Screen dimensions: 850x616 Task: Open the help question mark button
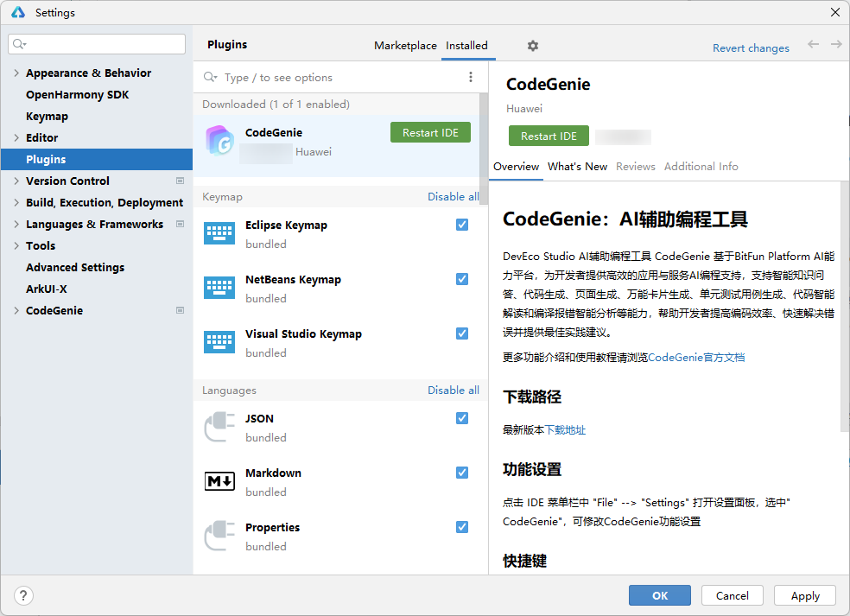click(x=23, y=595)
